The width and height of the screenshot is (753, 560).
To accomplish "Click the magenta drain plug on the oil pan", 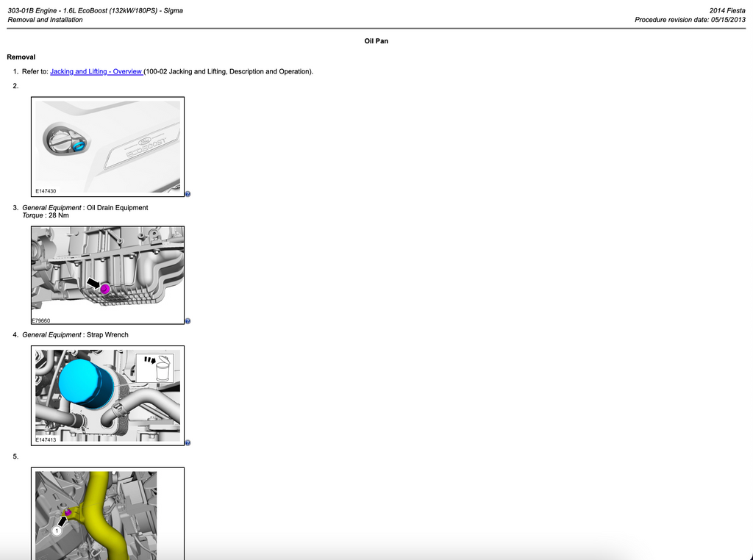I will (x=104, y=289).
